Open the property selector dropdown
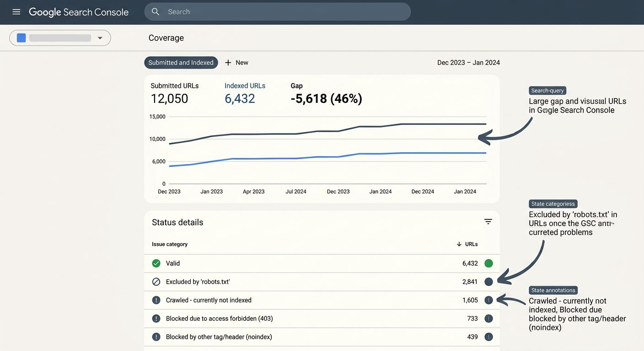The image size is (644, 351). tap(60, 38)
